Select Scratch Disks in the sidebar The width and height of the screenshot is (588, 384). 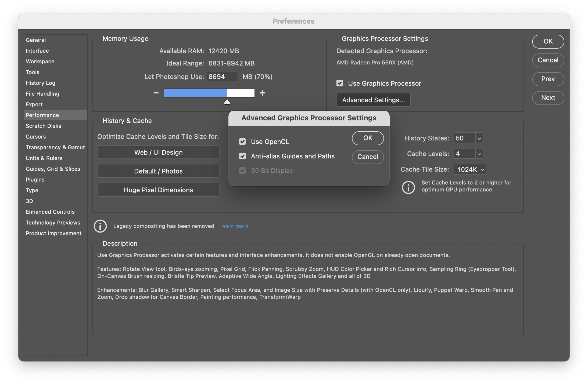(44, 126)
